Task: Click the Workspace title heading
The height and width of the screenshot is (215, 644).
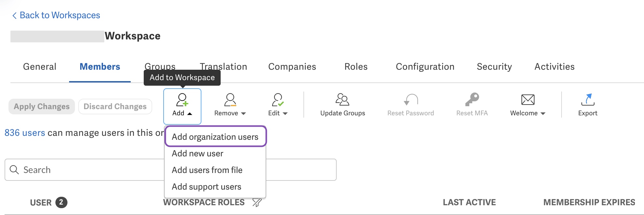Action: pyautogui.click(x=132, y=36)
